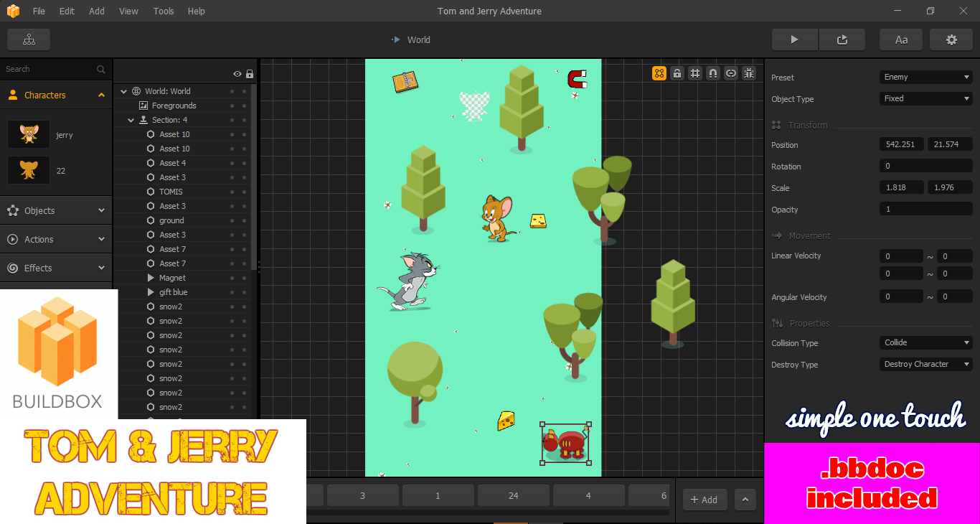Toggle visibility dot for ground row
The image size is (980, 524).
tap(232, 220)
